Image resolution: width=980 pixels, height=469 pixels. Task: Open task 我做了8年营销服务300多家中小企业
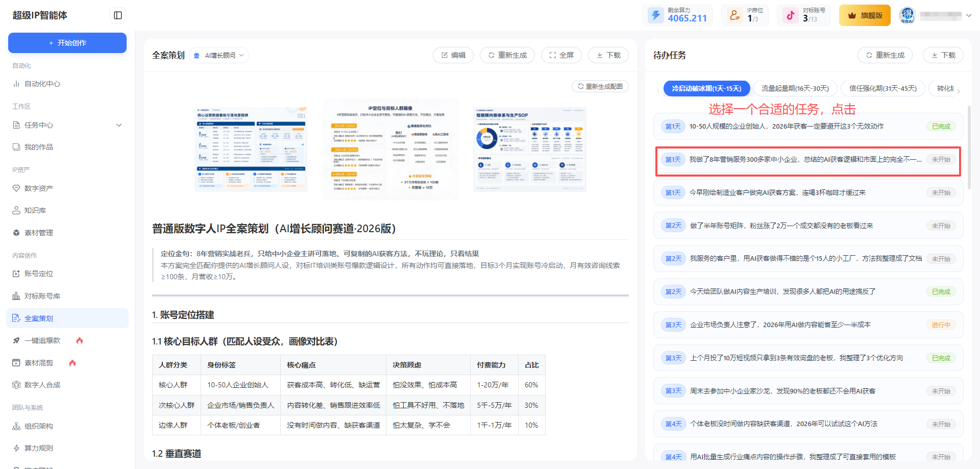[x=808, y=160]
